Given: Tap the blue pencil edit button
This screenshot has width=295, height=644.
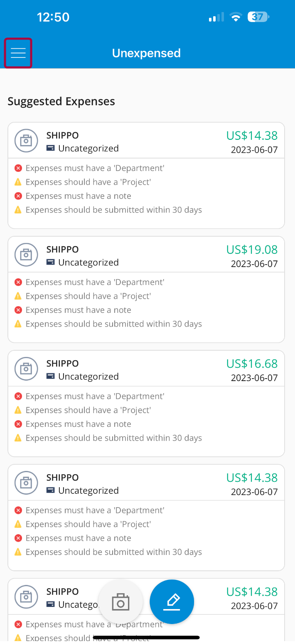Looking at the screenshot, I should [172, 602].
